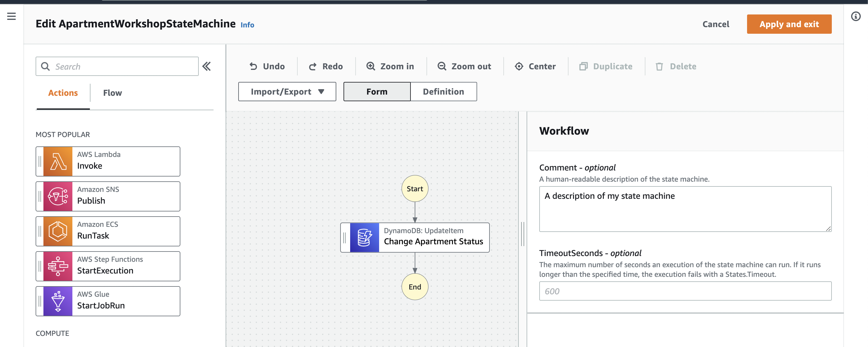Click the Zoom in magnifier icon
Image resolution: width=868 pixels, height=347 pixels.
[371, 66]
